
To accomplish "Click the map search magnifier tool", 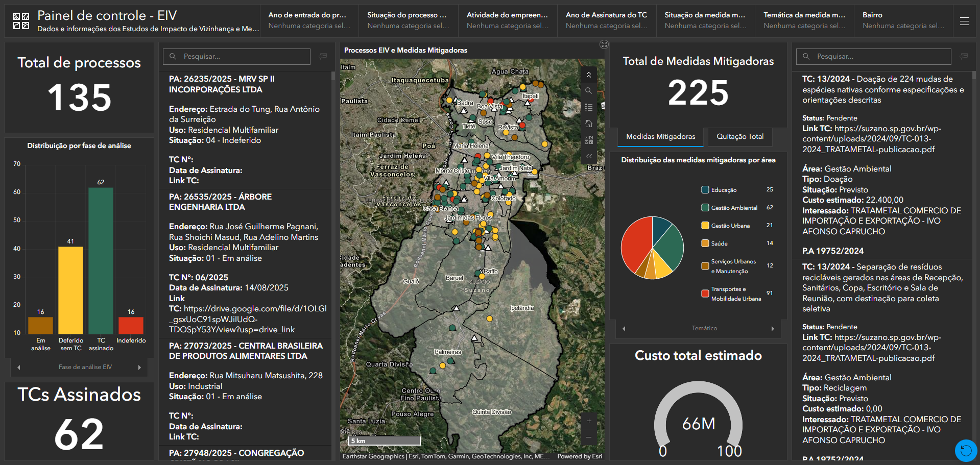I will coord(588,91).
